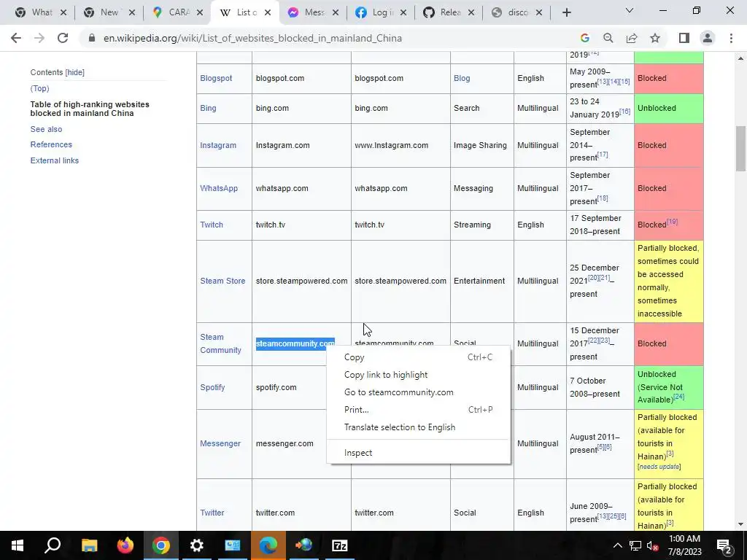This screenshot has height=560, width=747.
Task: Open the Messenger article link
Action: 220,443
